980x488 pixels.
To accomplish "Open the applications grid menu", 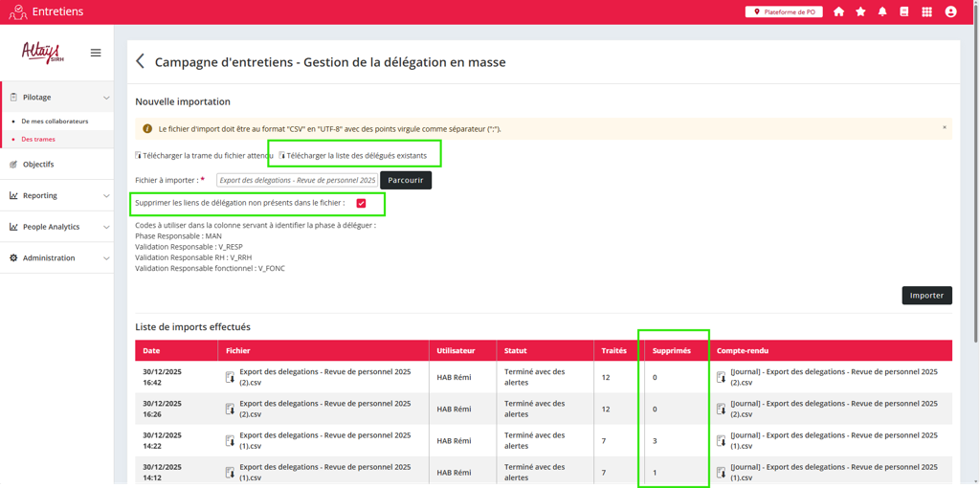I will click(x=926, y=11).
